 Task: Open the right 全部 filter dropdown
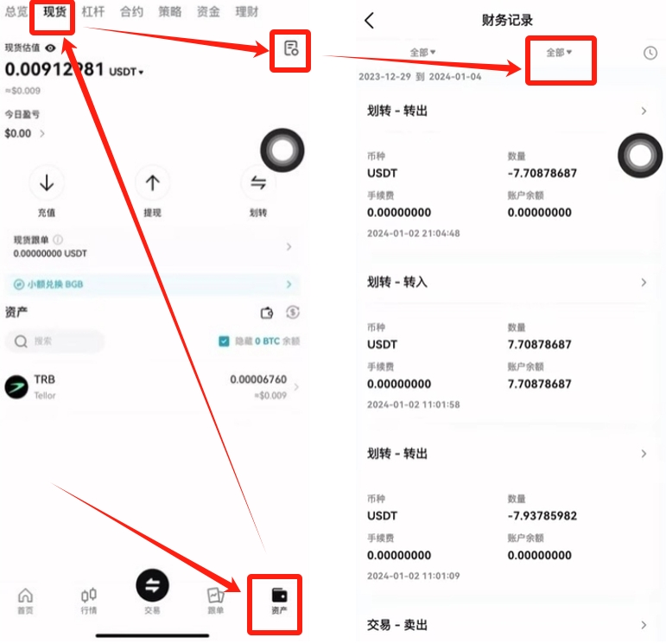(x=559, y=52)
